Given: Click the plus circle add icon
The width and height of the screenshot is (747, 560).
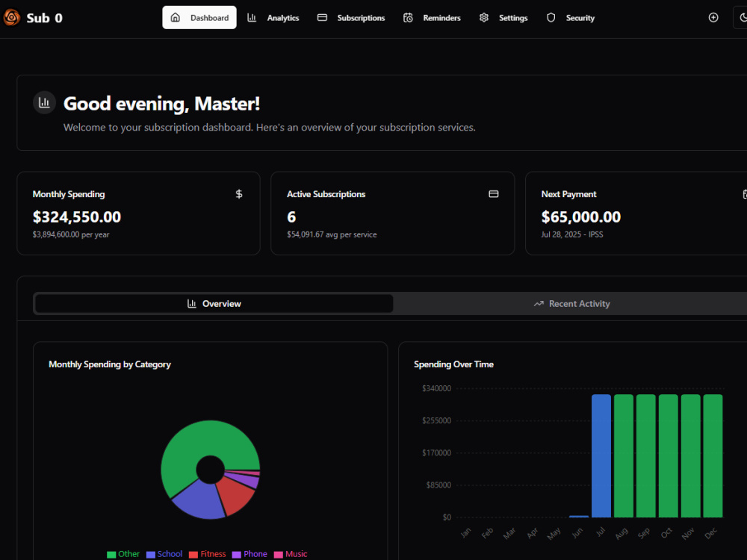Looking at the screenshot, I should (713, 18).
